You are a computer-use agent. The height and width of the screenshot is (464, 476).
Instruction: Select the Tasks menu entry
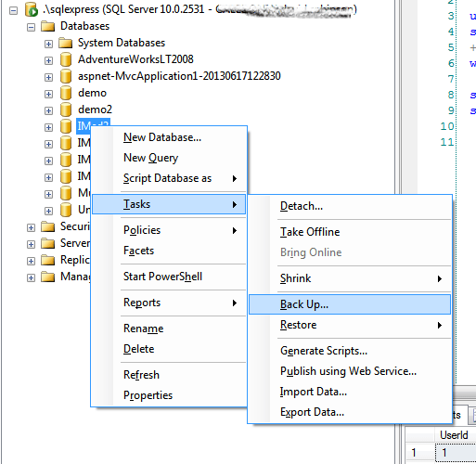coord(169,204)
